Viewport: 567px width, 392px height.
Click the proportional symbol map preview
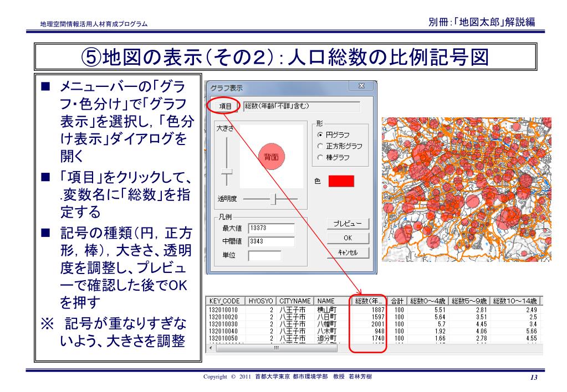(x=467, y=189)
